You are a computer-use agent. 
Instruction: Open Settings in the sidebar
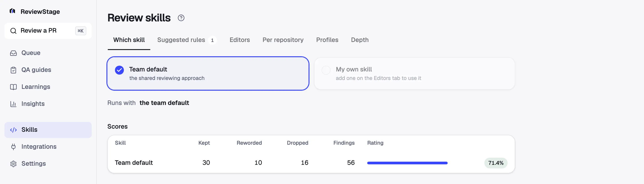coord(48,164)
